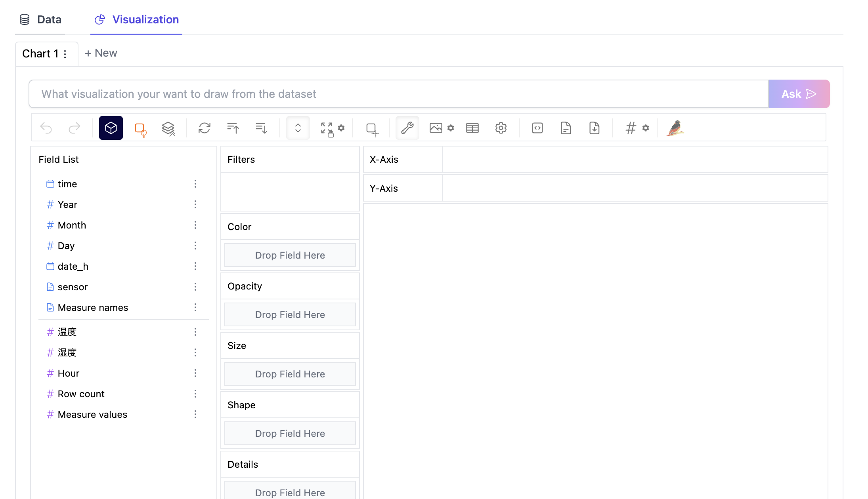The width and height of the screenshot is (868, 499).
Task: Toggle the wrench debug tool
Action: tap(407, 128)
